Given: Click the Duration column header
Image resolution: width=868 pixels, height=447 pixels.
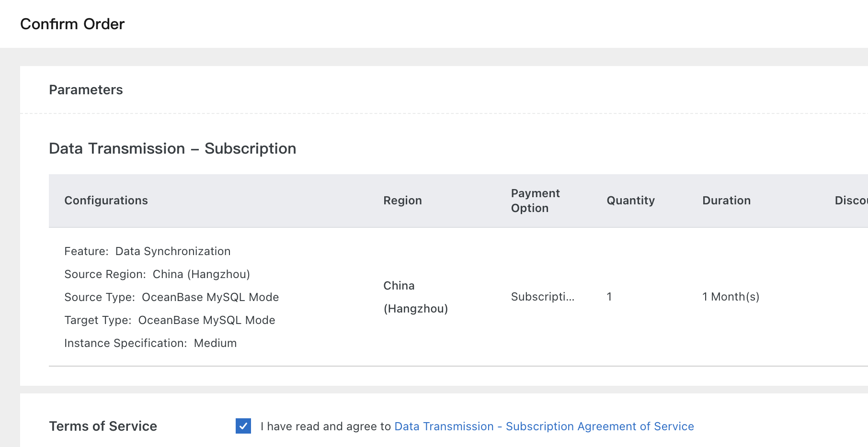Looking at the screenshot, I should [726, 201].
